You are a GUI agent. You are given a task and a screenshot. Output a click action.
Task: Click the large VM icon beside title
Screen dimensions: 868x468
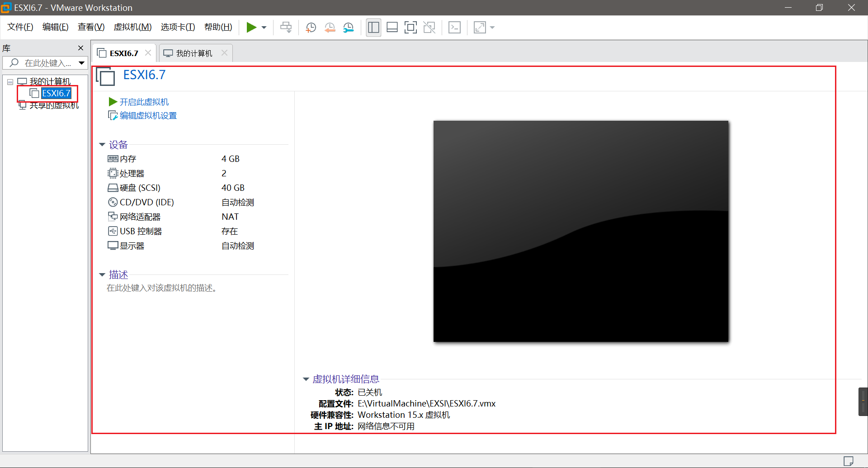pos(106,76)
